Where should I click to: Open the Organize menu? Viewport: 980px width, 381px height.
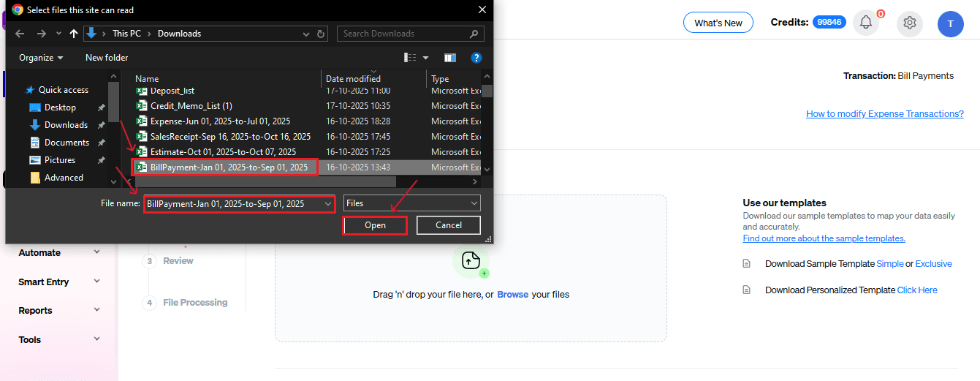click(x=41, y=58)
